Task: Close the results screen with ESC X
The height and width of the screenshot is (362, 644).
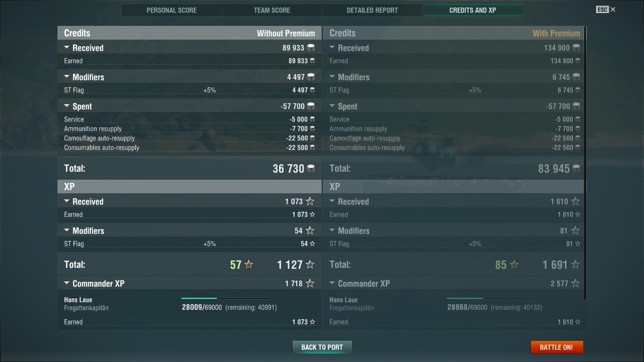Action: 606,9
